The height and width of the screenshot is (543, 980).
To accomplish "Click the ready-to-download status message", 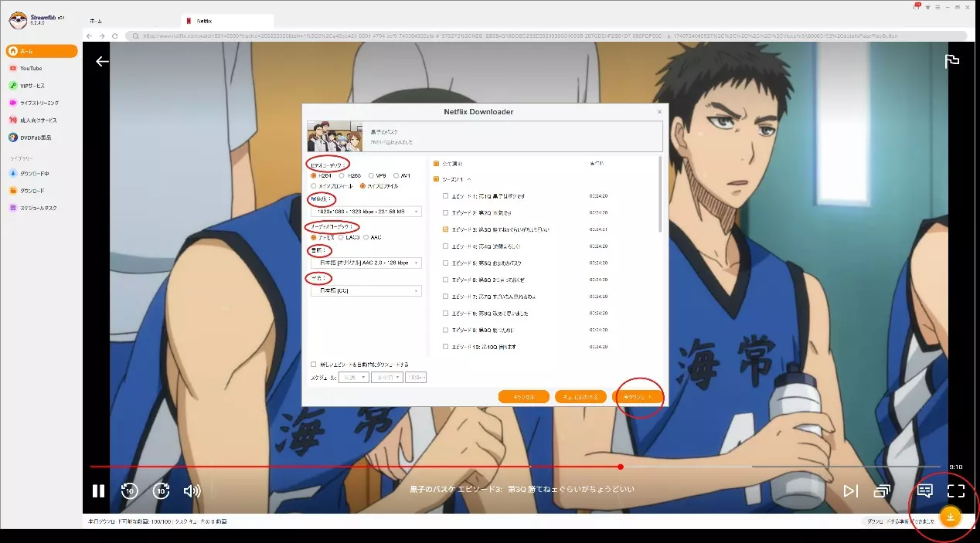I will [x=900, y=521].
